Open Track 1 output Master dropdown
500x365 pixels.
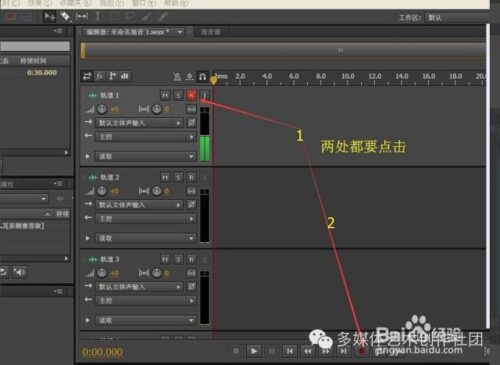(x=146, y=137)
